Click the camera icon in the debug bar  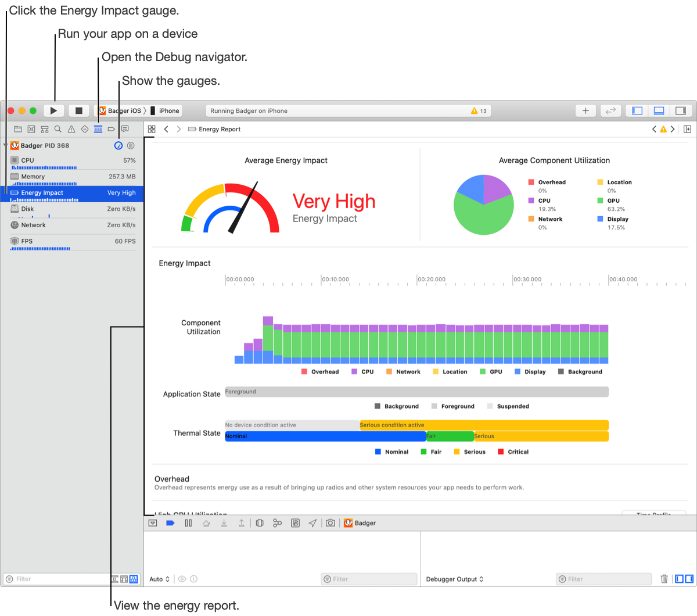(330, 523)
